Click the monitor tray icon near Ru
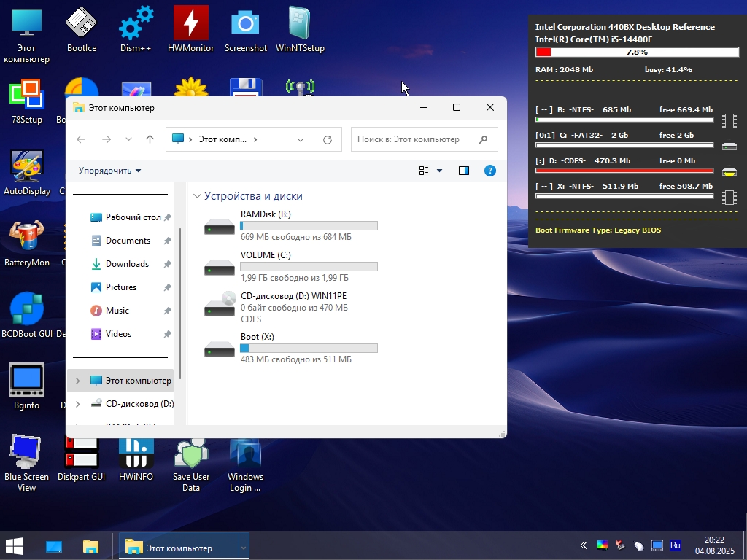The height and width of the screenshot is (560, 747). click(x=657, y=545)
